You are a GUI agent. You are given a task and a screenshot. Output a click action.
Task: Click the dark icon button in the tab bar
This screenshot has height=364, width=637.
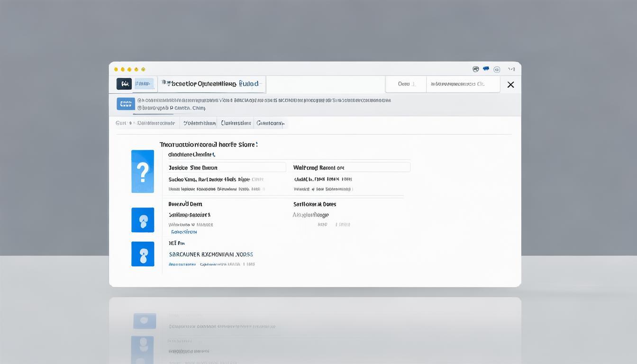point(124,84)
